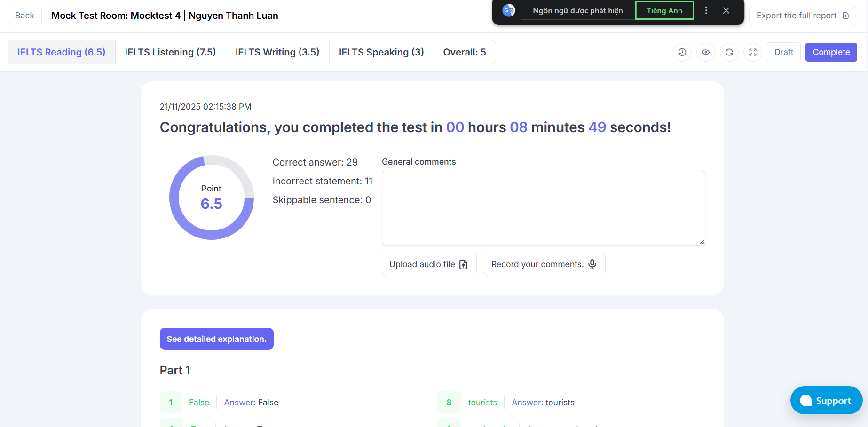Click the 'Incorrect statement: 11' text
Screen dimensions: 868x427
point(323,181)
